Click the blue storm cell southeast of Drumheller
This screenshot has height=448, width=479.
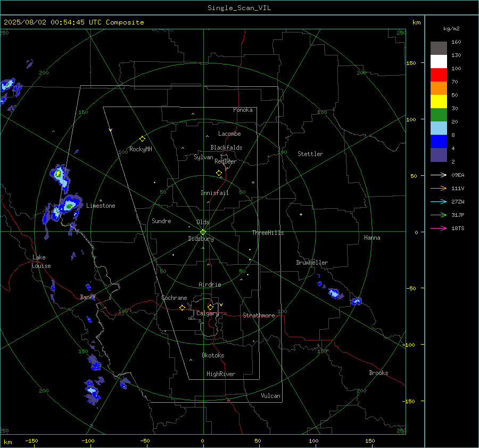(335, 294)
